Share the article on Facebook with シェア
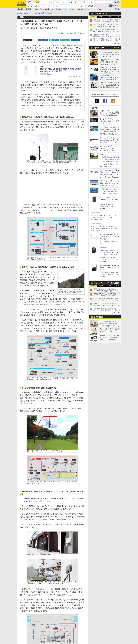This screenshot has height=644, width=138. coord(43,40)
